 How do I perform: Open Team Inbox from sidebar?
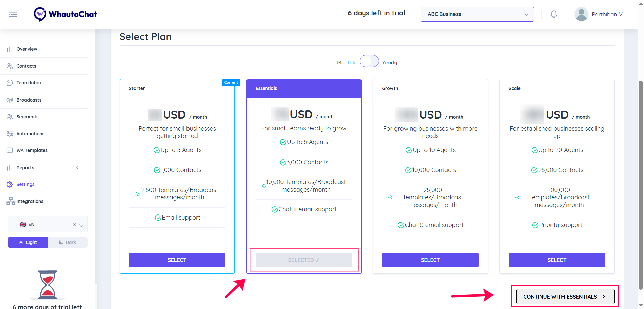[29, 83]
